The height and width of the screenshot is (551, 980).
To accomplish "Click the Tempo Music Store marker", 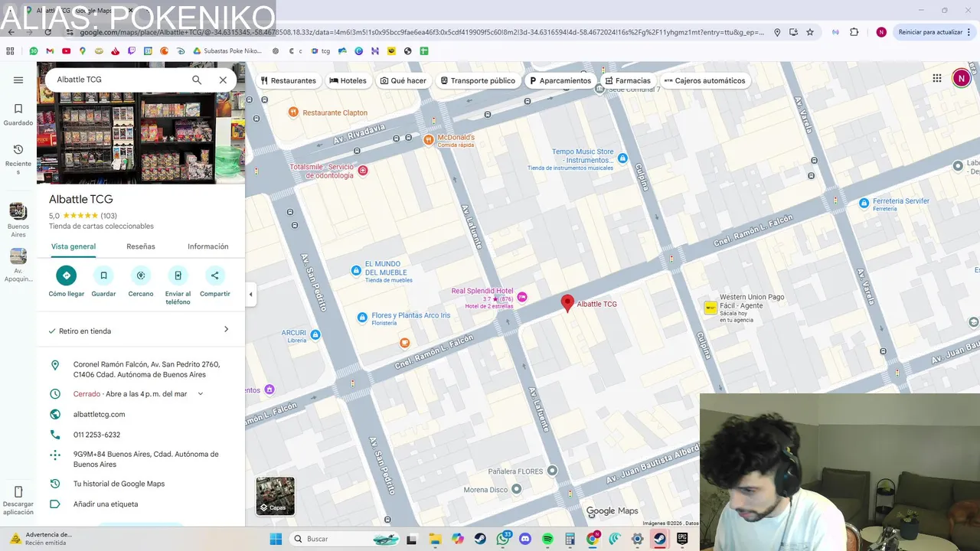I will point(622,158).
